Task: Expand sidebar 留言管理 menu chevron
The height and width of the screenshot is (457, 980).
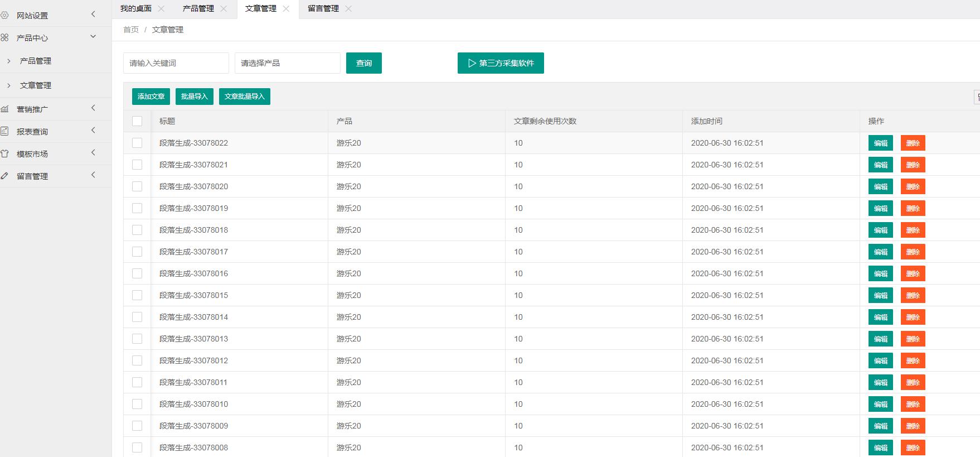Action: click(93, 175)
